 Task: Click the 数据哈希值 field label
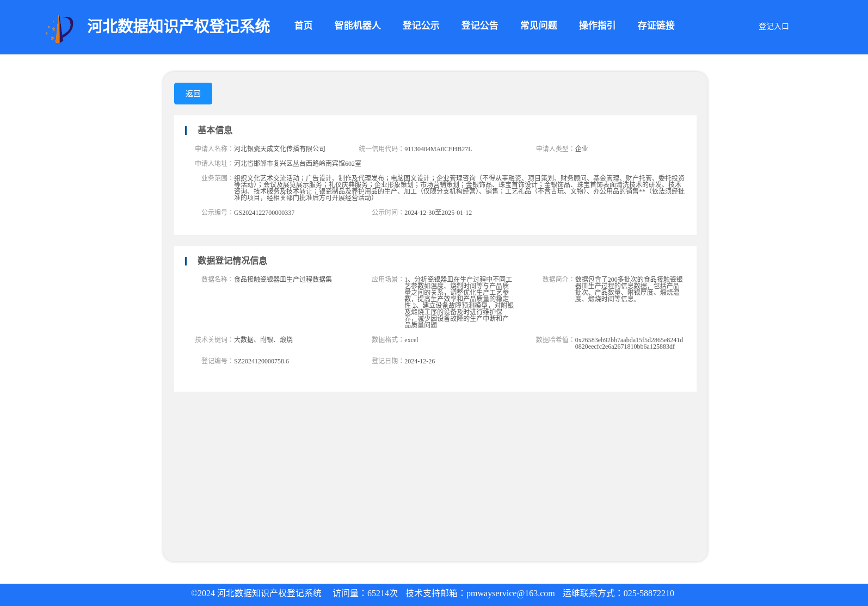[x=555, y=339]
